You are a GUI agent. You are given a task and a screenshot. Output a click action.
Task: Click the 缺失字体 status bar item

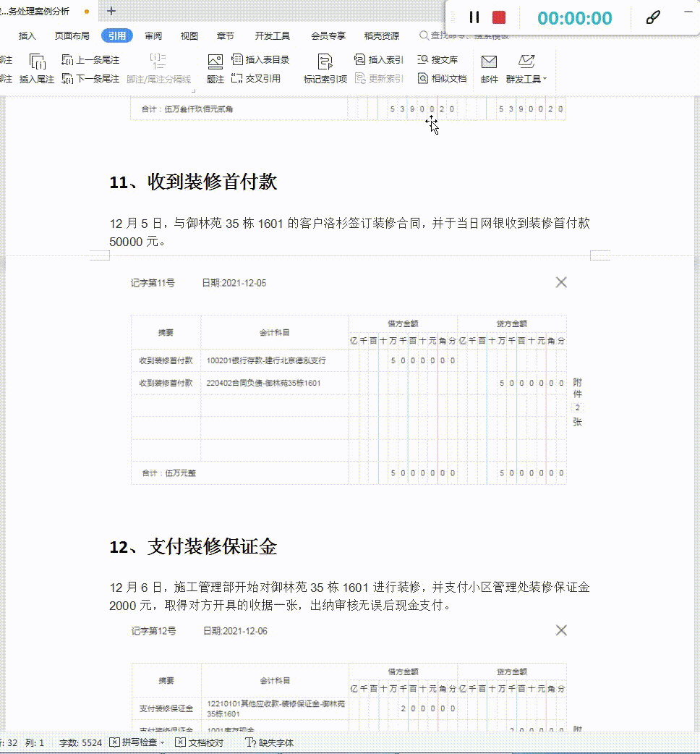point(271,742)
